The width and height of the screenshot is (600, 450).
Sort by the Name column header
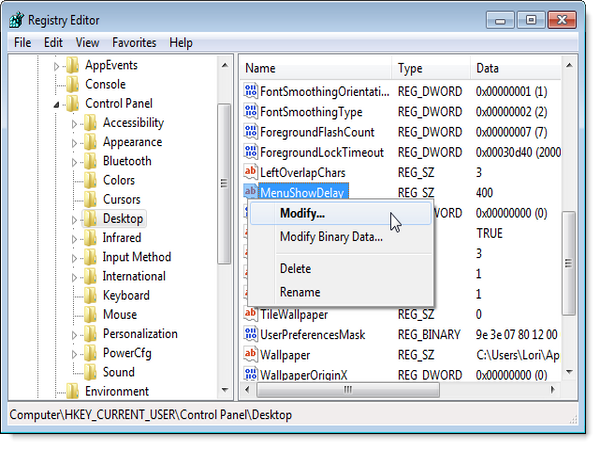314,68
